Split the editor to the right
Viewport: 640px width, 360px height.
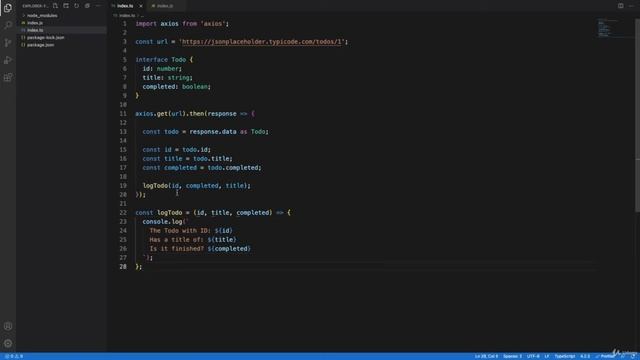tap(620, 6)
